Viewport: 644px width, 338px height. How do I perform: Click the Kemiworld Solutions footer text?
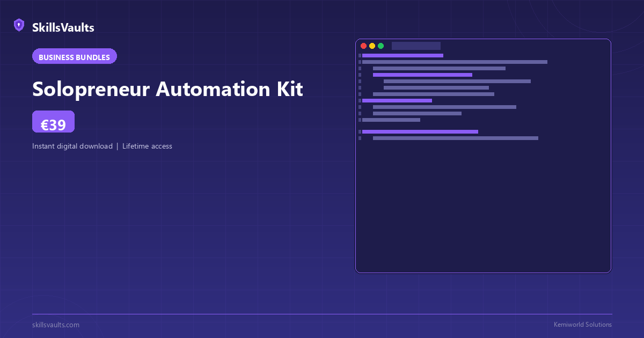(x=583, y=325)
